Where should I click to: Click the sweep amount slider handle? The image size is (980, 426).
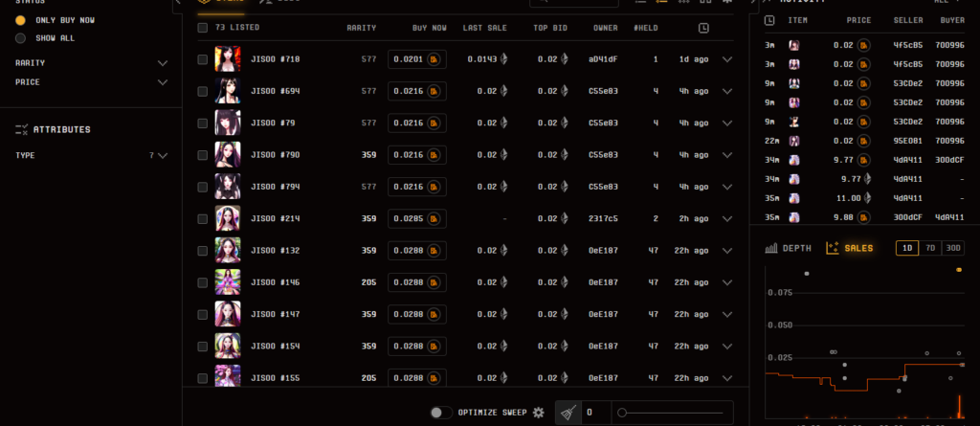pos(622,413)
